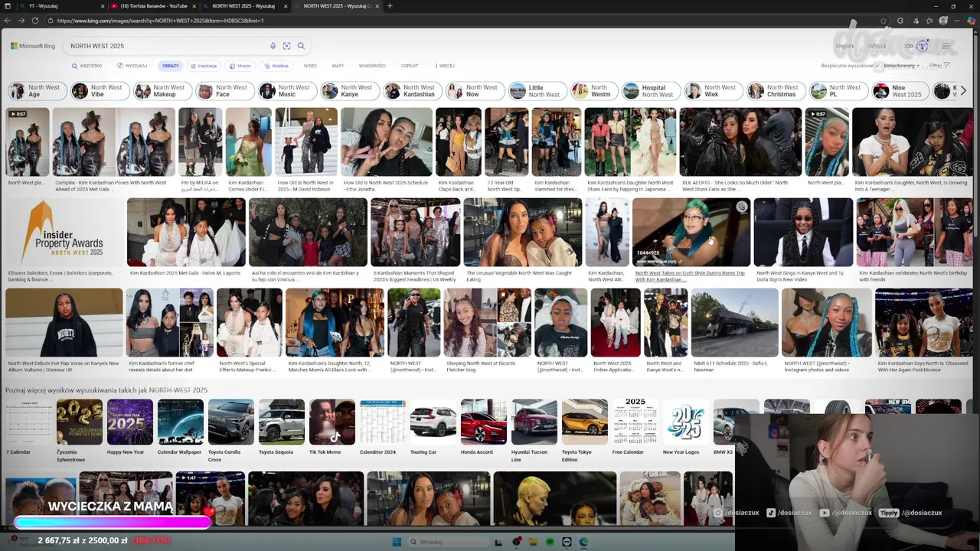Go back with browser back arrow

[x=8, y=21]
